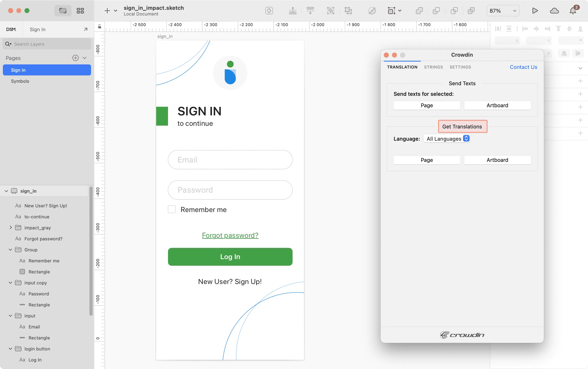Open notifications via the bell icon
The image size is (588, 369).
tap(573, 11)
